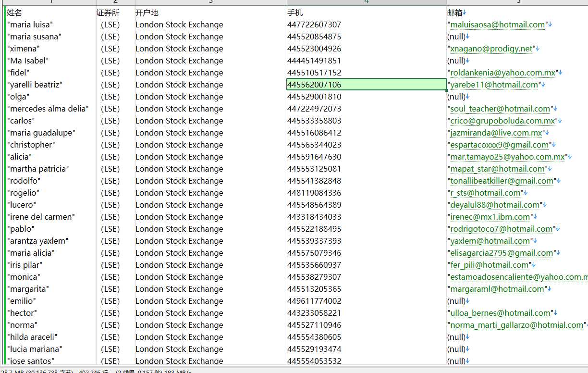This screenshot has height=373, width=588.
Task: Select the (null) email in hilda araceli row
Action: [x=456, y=337]
